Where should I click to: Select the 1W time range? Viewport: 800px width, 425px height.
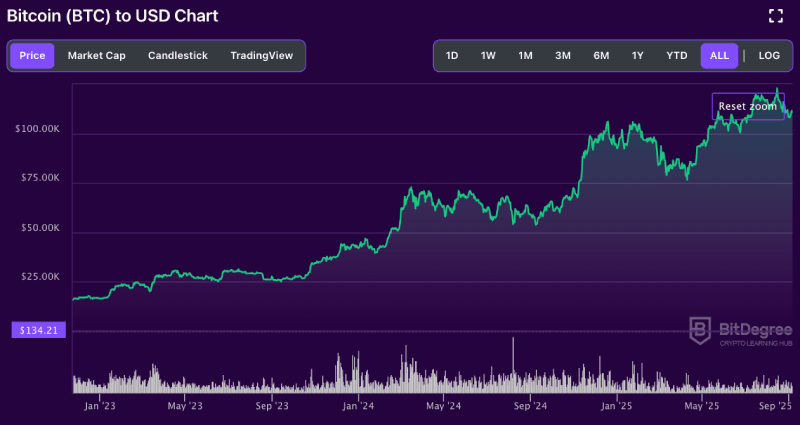click(488, 56)
